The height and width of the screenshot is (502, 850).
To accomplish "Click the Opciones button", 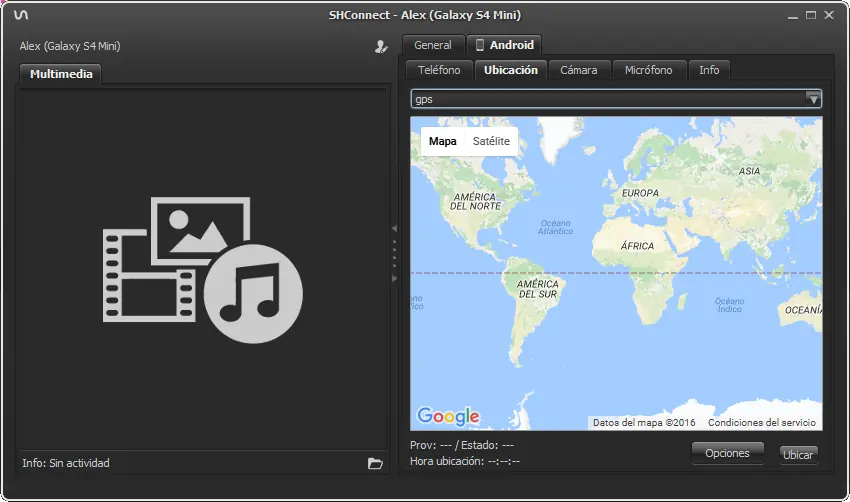I will pos(727,453).
